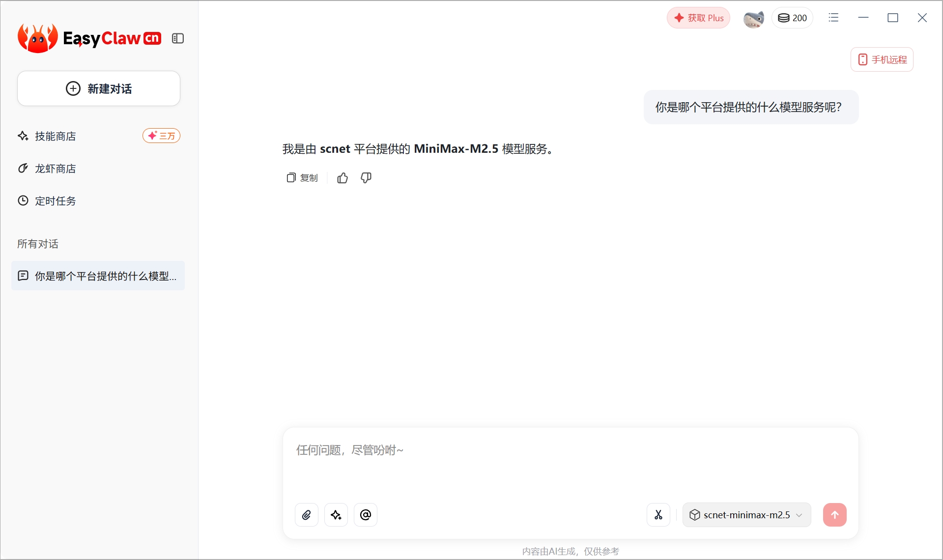Click the user avatar in top bar
943x560 pixels.
pos(753,19)
